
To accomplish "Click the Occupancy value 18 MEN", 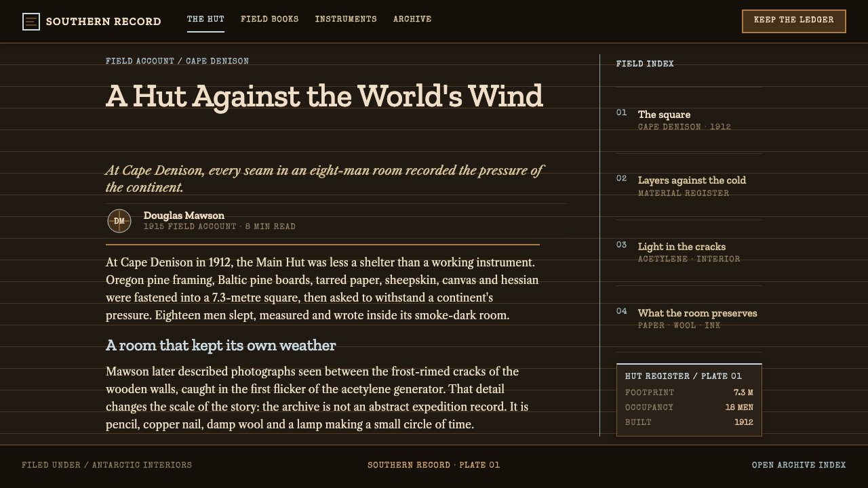I will click(739, 407).
